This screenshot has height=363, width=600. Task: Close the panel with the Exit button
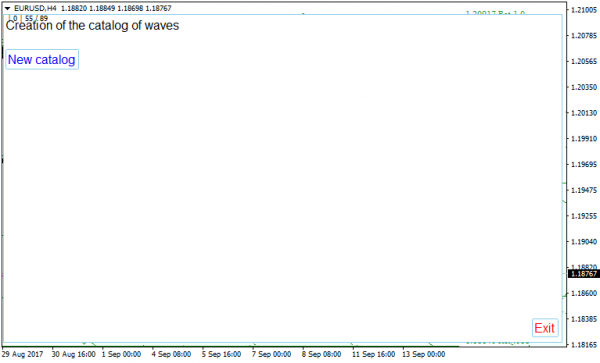545,328
